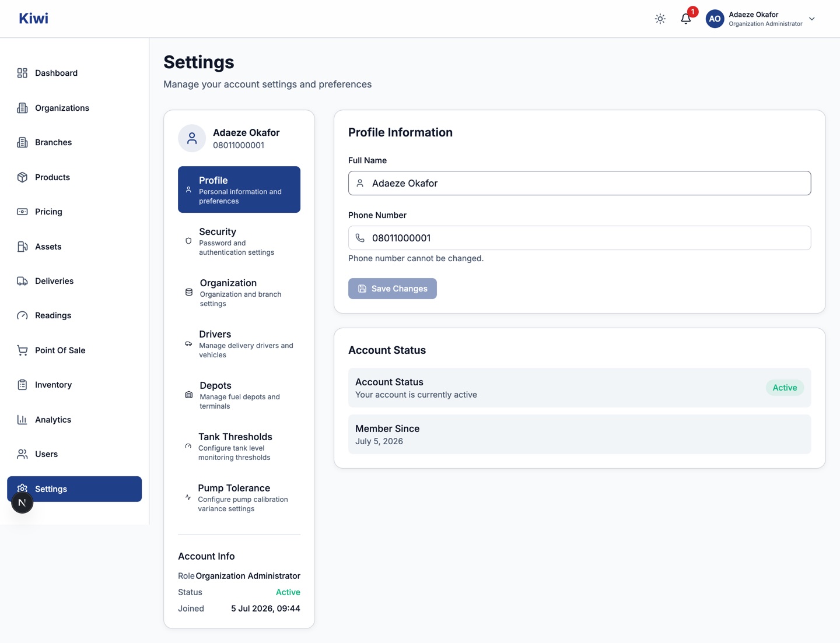
Task: Click the phone icon in Phone Number field
Action: pyautogui.click(x=360, y=238)
